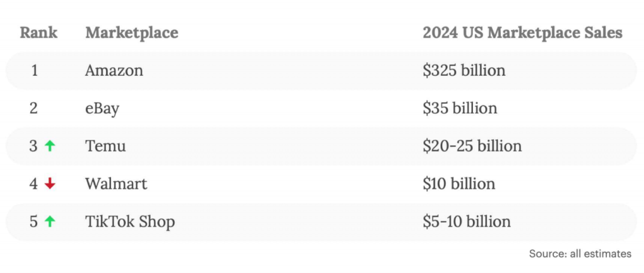Screen dimensions: 644x273
Task: Click the "Source: all estimates" note
Action: (x=580, y=254)
